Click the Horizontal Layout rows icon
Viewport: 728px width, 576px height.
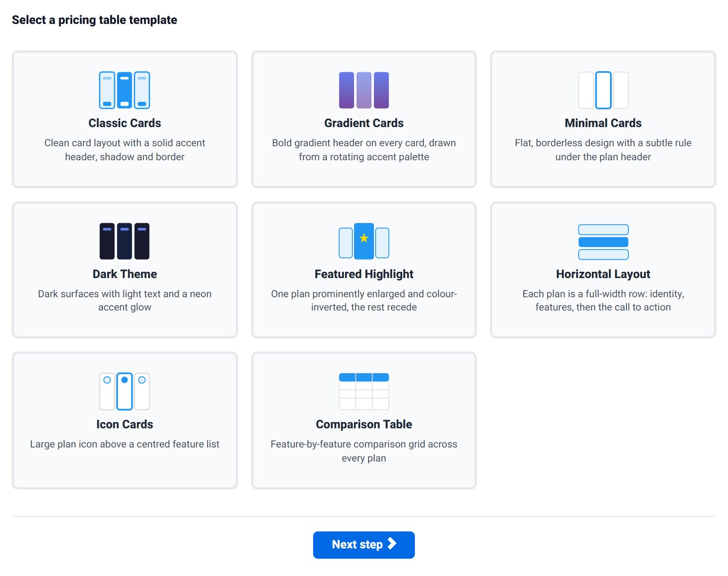(603, 242)
